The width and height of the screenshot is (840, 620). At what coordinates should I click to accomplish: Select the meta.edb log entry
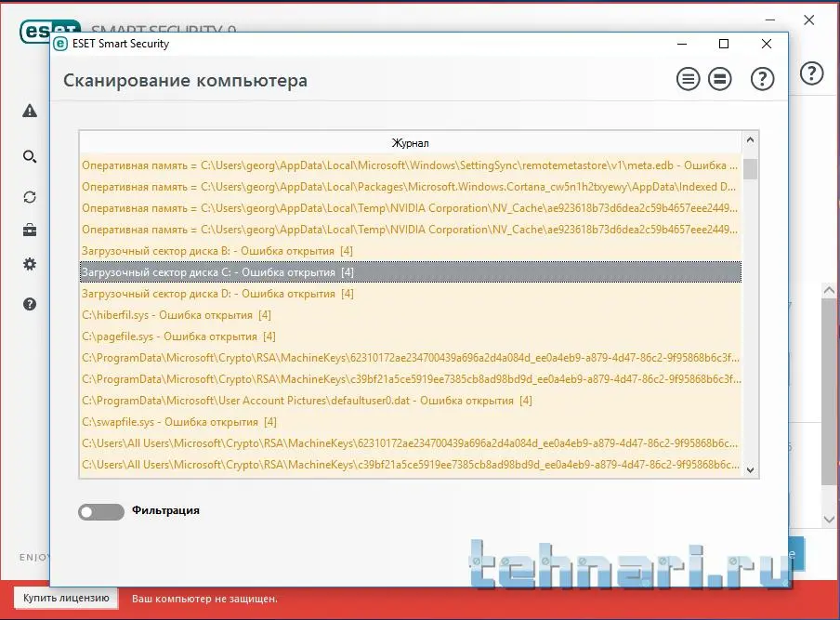click(411, 165)
